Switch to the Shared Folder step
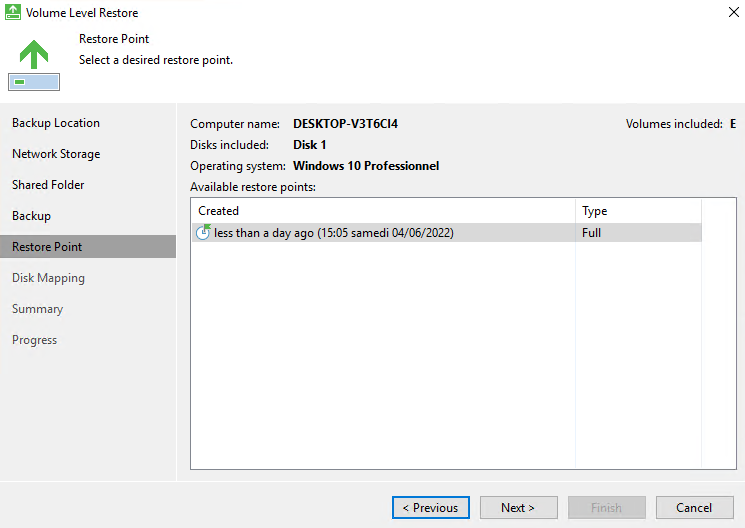Image resolution: width=745 pixels, height=528 pixels. click(x=48, y=185)
